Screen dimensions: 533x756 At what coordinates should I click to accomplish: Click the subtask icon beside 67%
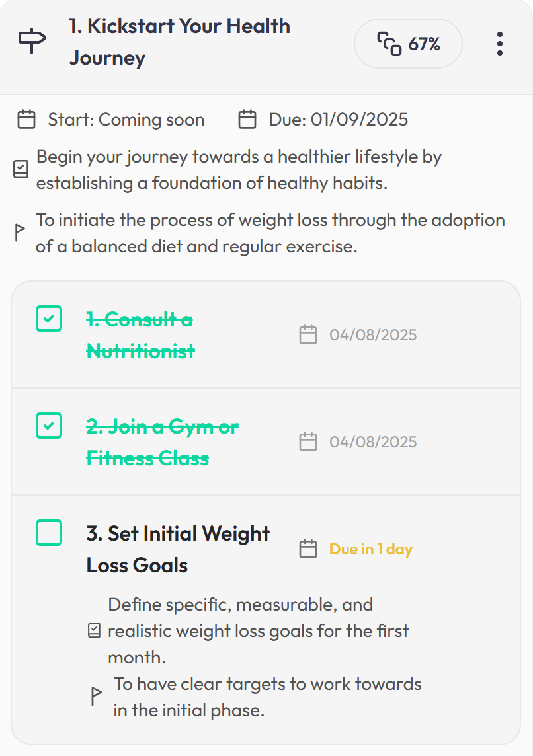[x=389, y=44]
